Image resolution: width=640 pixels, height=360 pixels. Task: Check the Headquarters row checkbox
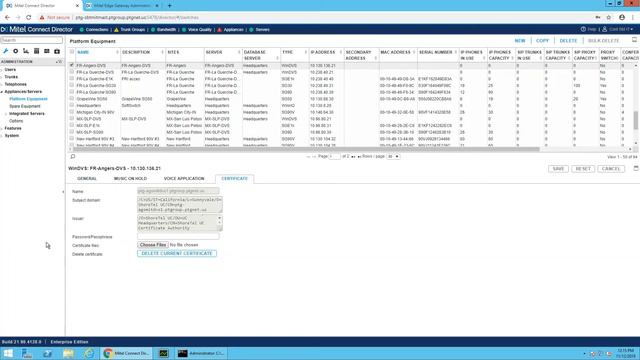click(x=72, y=105)
